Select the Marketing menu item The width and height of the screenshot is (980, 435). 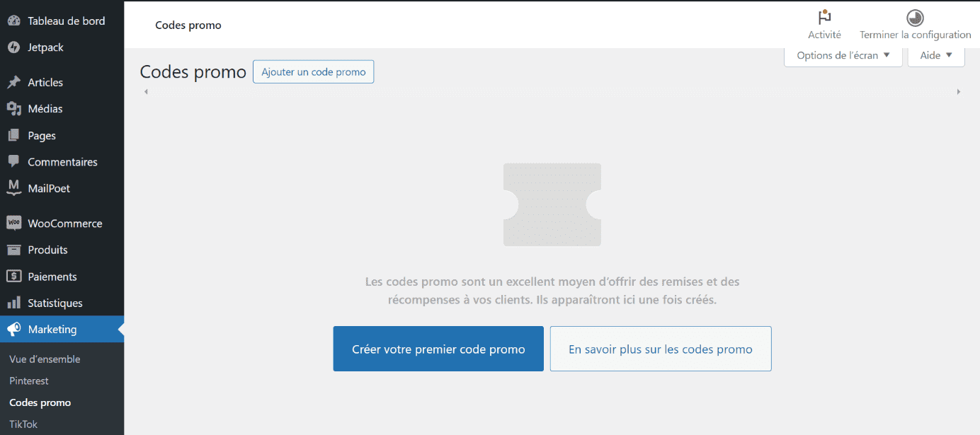(x=62, y=330)
